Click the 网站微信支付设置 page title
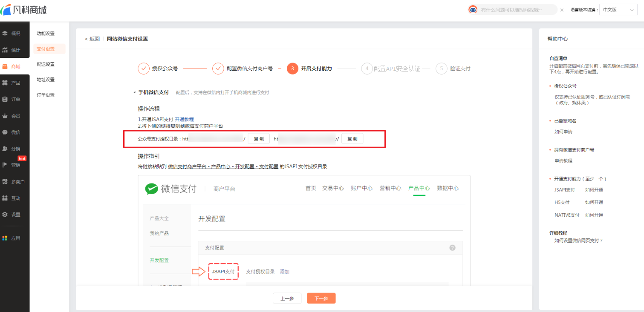The image size is (644, 312). click(x=127, y=39)
